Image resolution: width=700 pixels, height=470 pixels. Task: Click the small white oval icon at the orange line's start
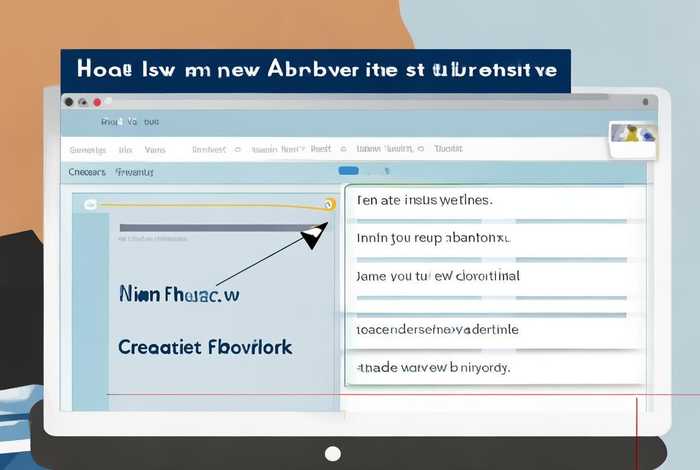point(90,204)
